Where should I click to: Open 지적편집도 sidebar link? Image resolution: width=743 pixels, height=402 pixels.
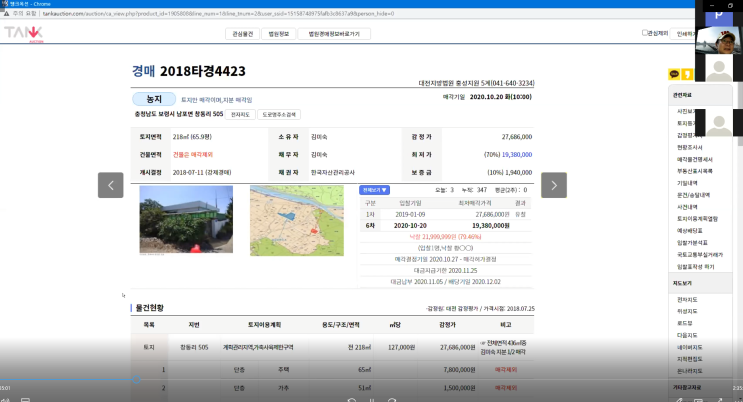click(689, 359)
